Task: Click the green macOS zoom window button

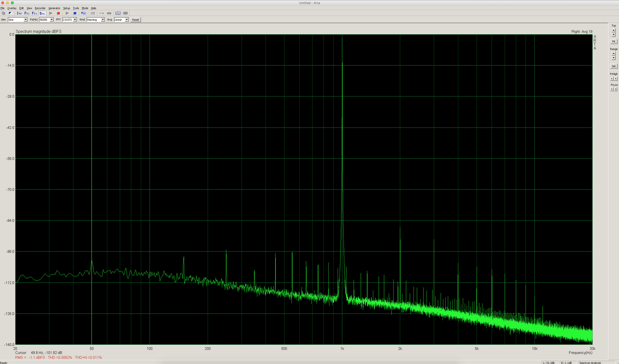Action: (x=13, y=3)
